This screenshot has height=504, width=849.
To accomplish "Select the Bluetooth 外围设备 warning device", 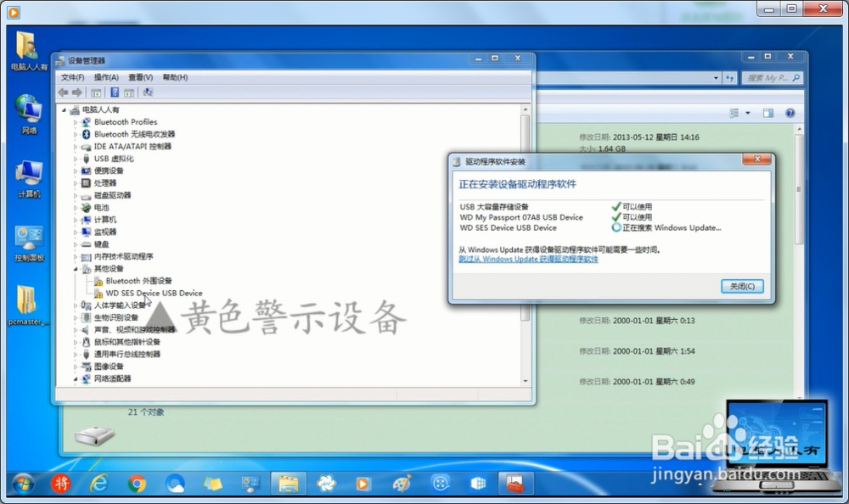I will [138, 281].
